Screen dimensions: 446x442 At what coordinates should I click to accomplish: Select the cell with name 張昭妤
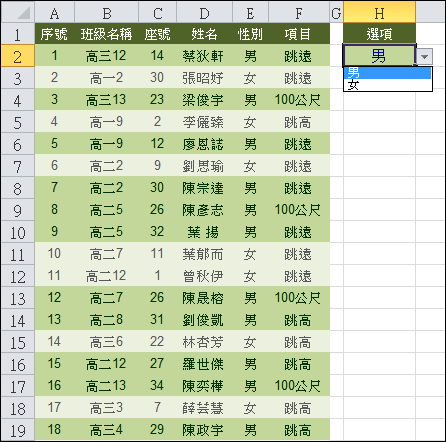204,78
